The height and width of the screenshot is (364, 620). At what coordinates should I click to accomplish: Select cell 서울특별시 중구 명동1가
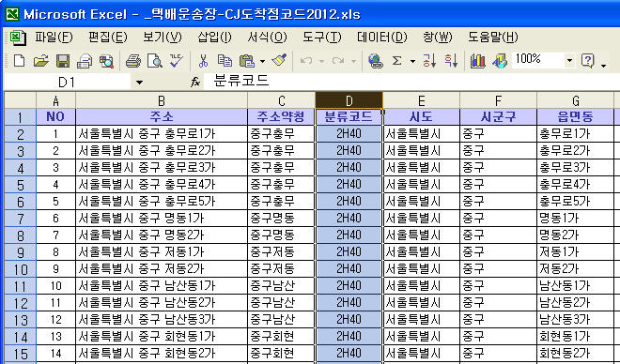162,219
